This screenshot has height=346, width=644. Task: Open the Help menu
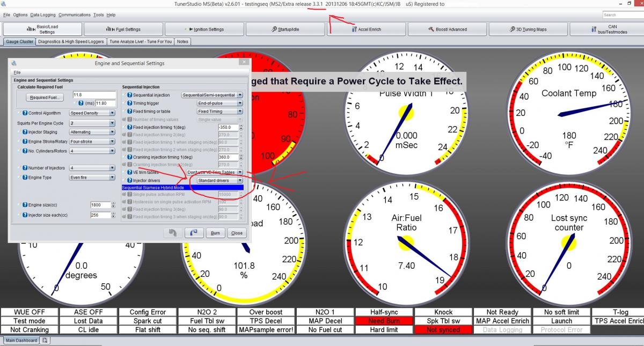pos(111,15)
